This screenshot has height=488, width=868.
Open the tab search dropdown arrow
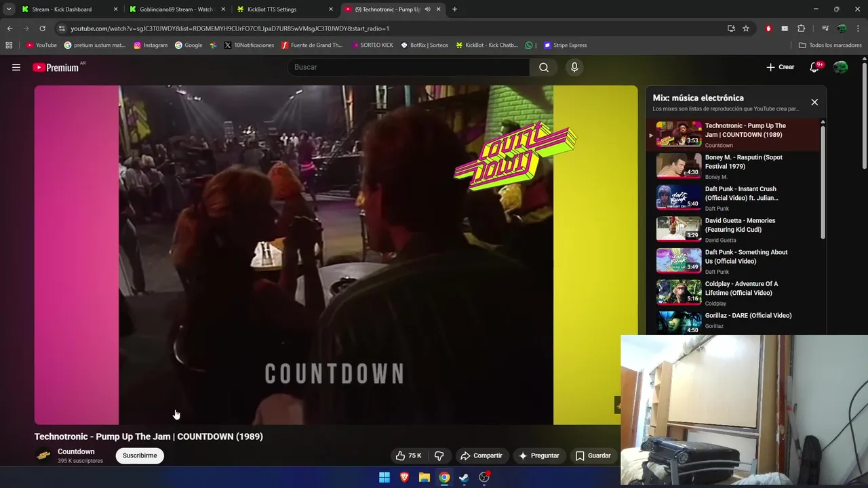point(9,9)
